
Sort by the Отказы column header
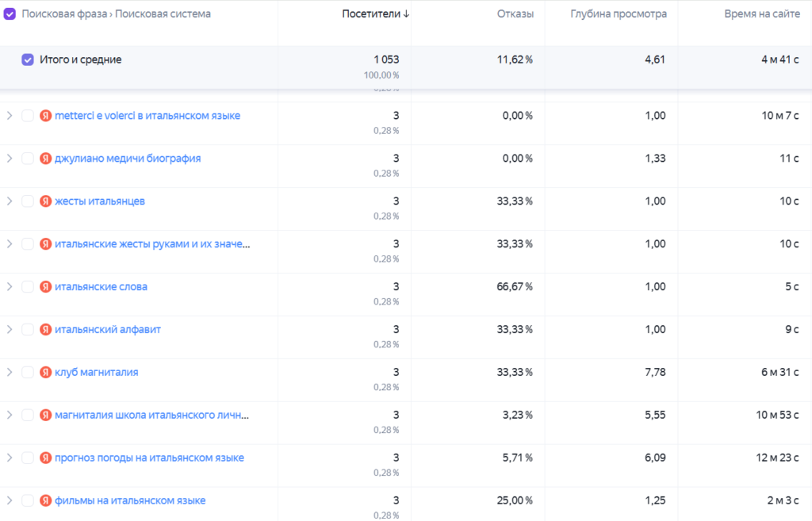(x=515, y=14)
